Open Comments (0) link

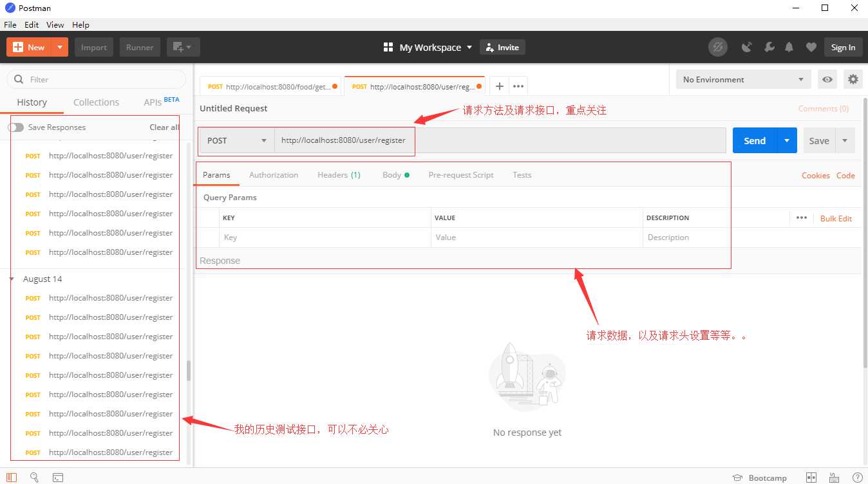(x=824, y=109)
